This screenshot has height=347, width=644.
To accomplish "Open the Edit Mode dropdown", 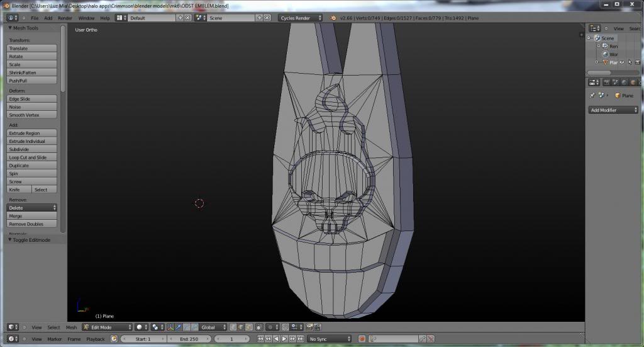I will (107, 327).
